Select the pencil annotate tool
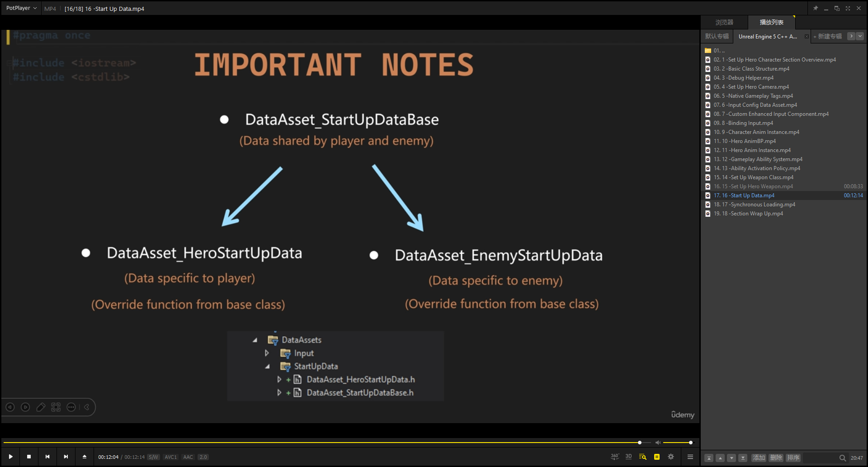Screen dimensions: 868x467 [x=41, y=407]
